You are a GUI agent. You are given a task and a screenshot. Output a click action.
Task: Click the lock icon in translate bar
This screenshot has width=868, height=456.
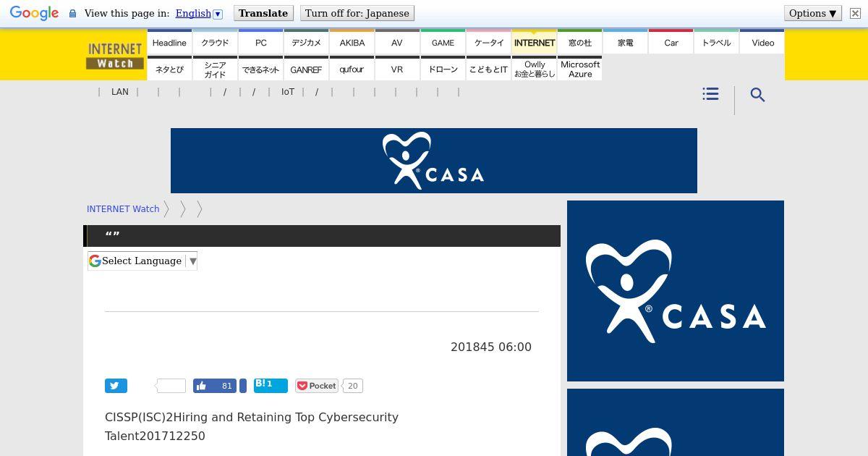point(72,14)
